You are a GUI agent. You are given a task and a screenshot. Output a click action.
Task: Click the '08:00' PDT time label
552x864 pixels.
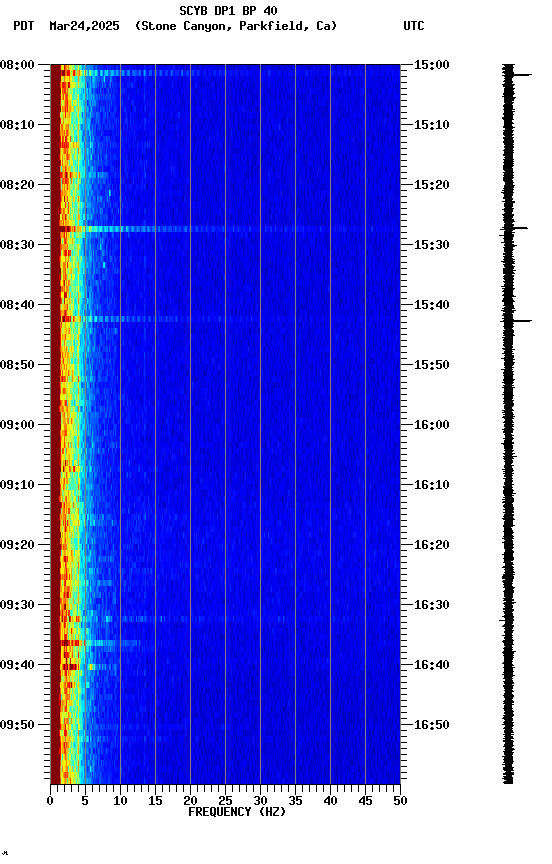(x=17, y=65)
